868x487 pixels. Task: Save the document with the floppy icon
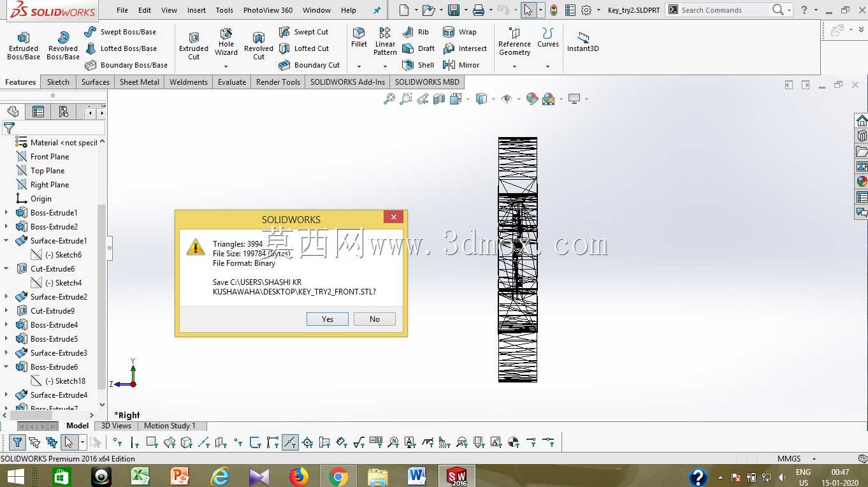(x=454, y=10)
